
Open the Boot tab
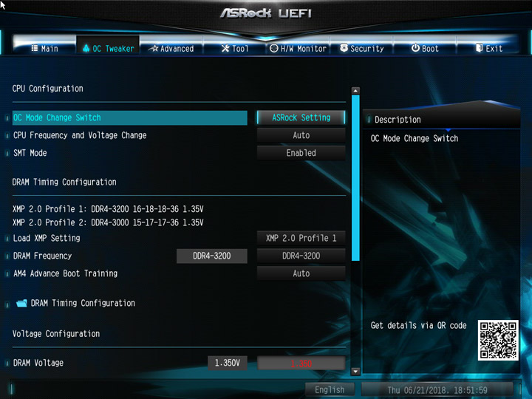(x=425, y=49)
